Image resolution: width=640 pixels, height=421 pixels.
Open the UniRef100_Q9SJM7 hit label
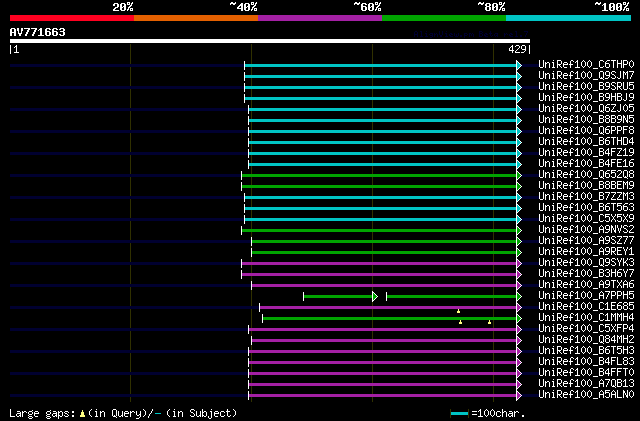[587, 76]
